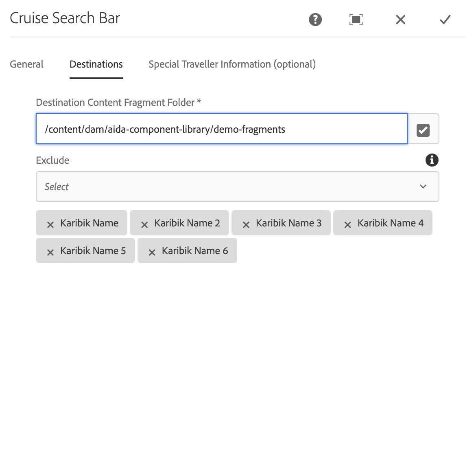476x450 pixels.
Task: Switch to the General tab
Action: click(26, 64)
